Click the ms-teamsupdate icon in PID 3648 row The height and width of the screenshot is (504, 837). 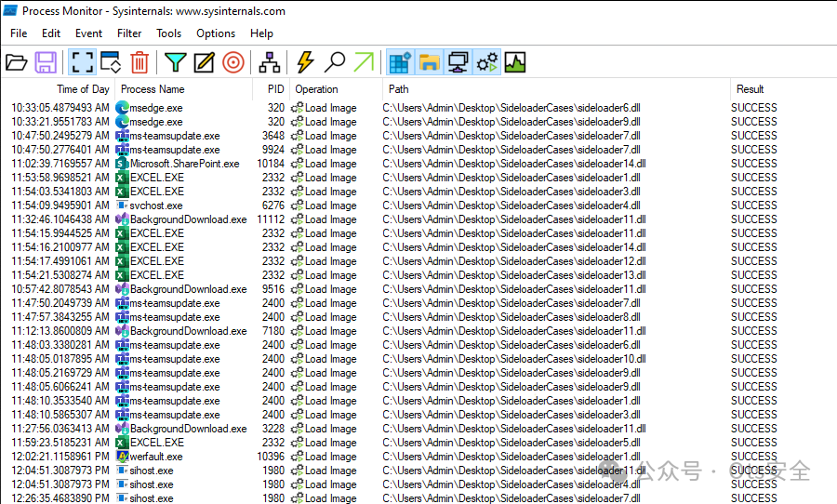tap(122, 136)
